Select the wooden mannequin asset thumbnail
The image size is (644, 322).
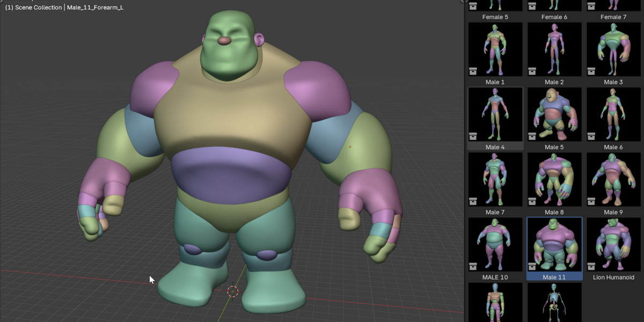pos(495,302)
